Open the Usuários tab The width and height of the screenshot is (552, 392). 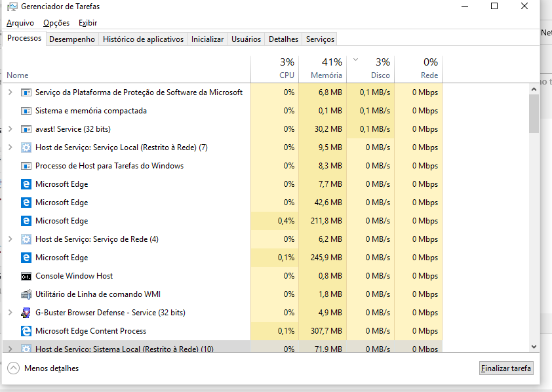pyautogui.click(x=246, y=39)
